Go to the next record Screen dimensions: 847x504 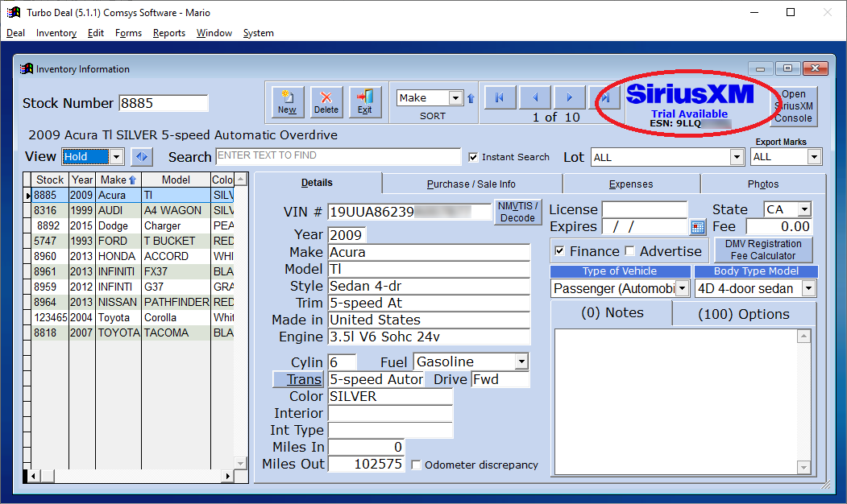[569, 97]
